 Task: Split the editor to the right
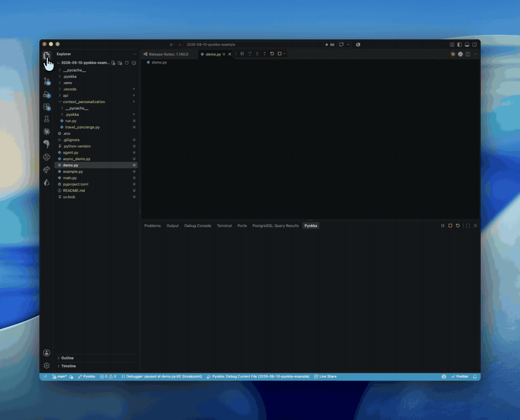click(x=468, y=54)
